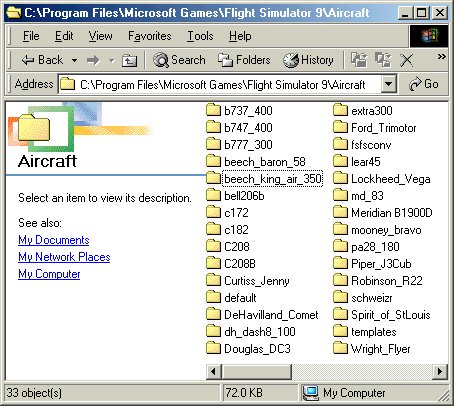454x406 pixels.
Task: Go up one folder level icon
Action: pyautogui.click(x=129, y=61)
